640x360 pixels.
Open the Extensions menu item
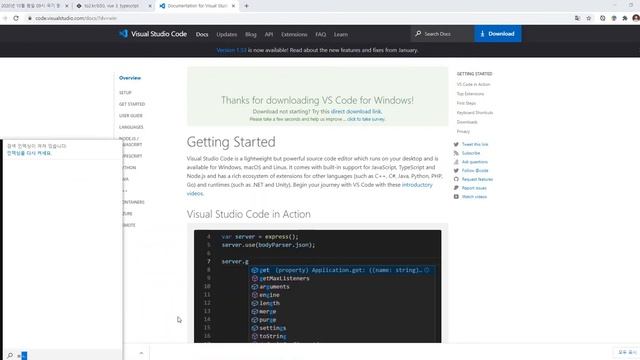tap(294, 34)
